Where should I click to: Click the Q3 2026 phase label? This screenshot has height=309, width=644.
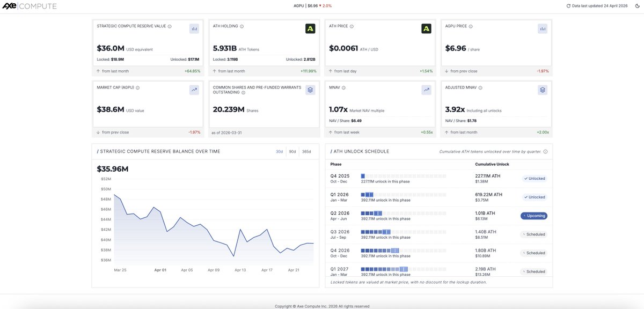pyautogui.click(x=340, y=232)
